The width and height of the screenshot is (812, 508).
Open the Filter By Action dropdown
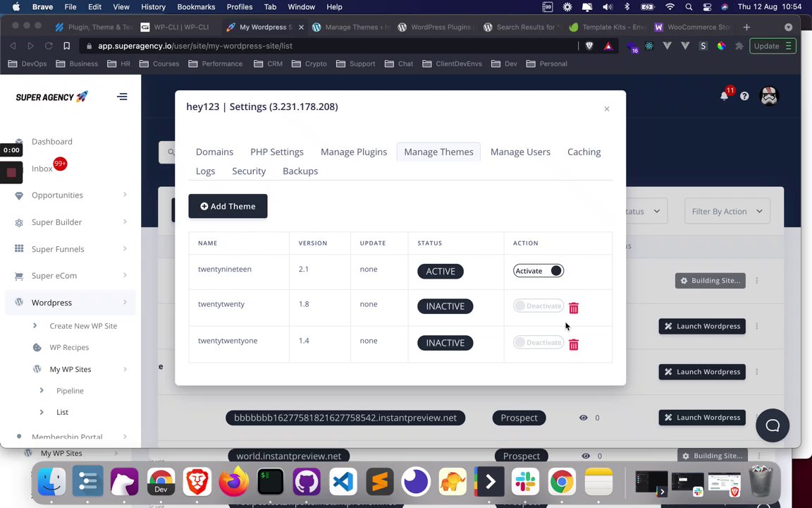point(727,211)
